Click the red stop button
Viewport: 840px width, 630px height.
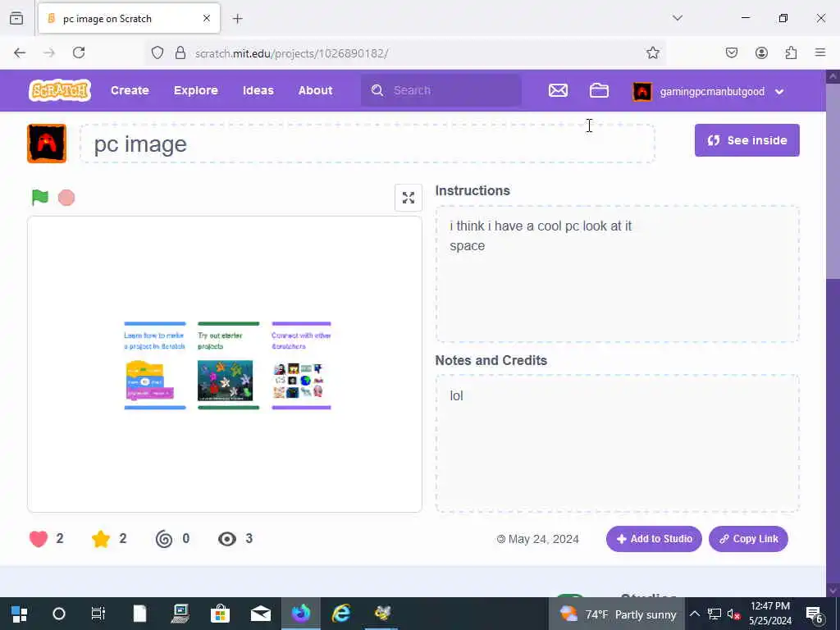tap(66, 198)
